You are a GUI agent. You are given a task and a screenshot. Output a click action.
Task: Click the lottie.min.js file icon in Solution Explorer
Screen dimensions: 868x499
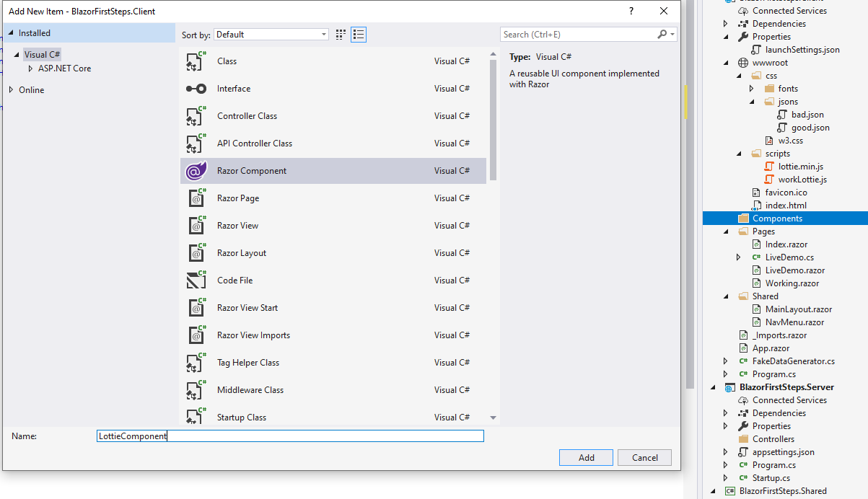pos(770,167)
